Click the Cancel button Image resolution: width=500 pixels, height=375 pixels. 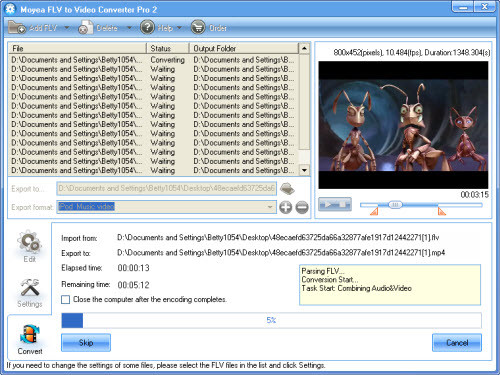(457, 343)
